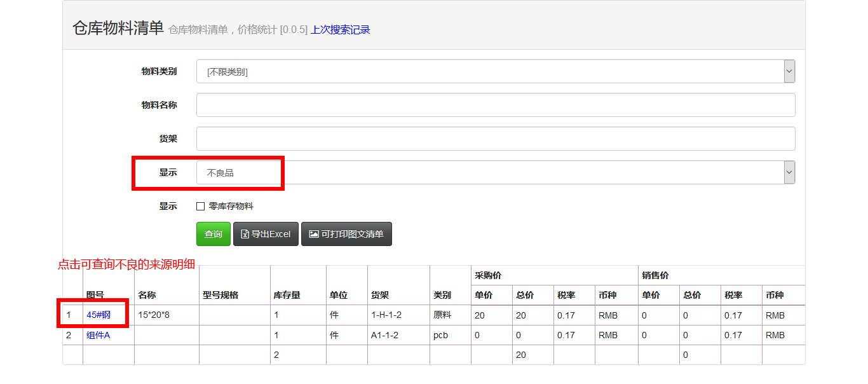868x384 pixels.
Task: Click the green 查询 search button
Action: point(213,234)
